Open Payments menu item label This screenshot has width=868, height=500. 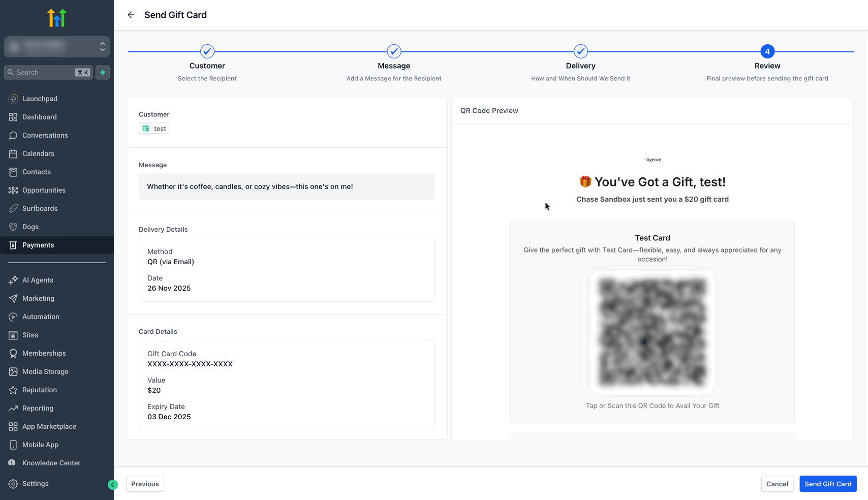point(38,245)
